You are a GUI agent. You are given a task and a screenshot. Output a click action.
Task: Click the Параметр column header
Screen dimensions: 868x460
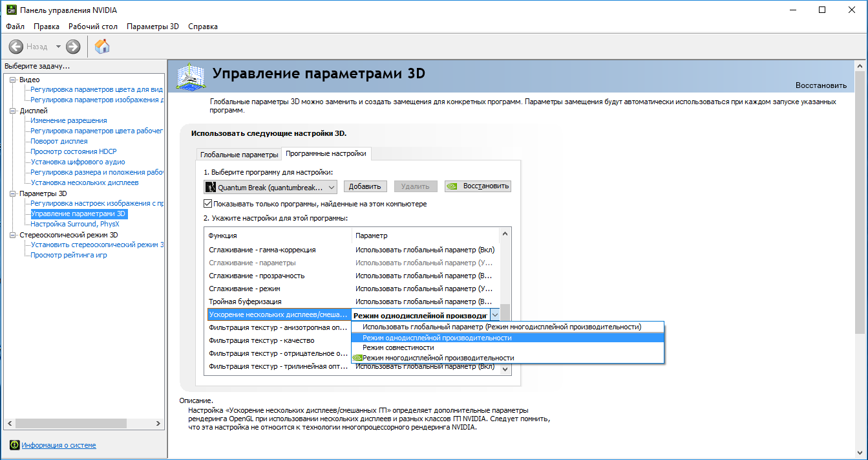[x=427, y=235]
